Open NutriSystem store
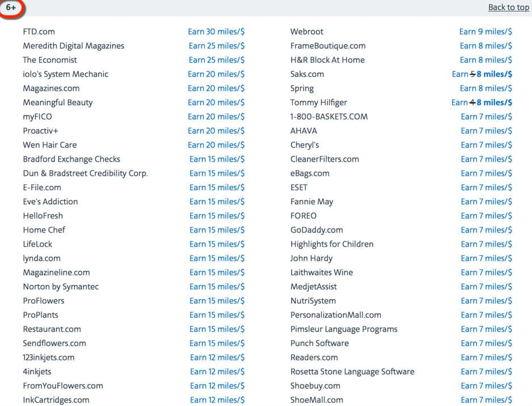Image resolution: width=532 pixels, height=406 pixels. click(x=313, y=301)
